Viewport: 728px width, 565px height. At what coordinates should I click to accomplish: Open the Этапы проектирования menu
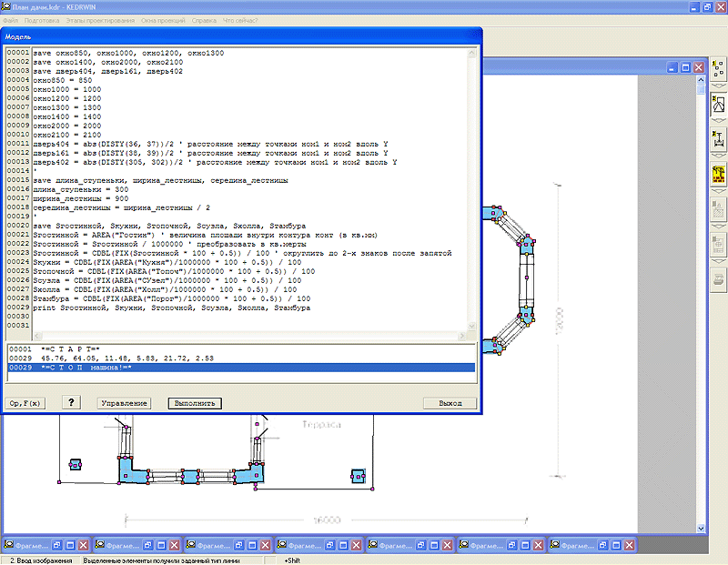coord(100,20)
